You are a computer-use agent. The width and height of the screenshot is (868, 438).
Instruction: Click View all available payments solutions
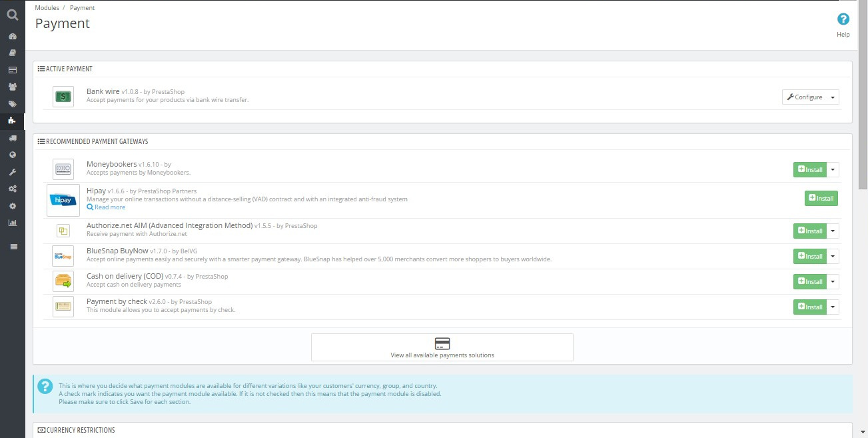[442, 347]
